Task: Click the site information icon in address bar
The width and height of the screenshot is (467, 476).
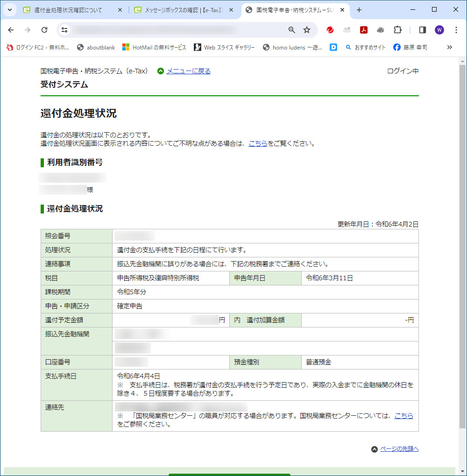Action: pyautogui.click(x=65, y=30)
